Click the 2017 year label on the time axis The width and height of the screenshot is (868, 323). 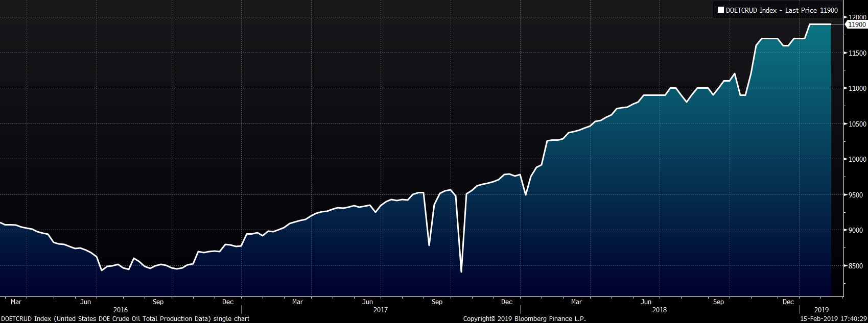[x=380, y=310]
